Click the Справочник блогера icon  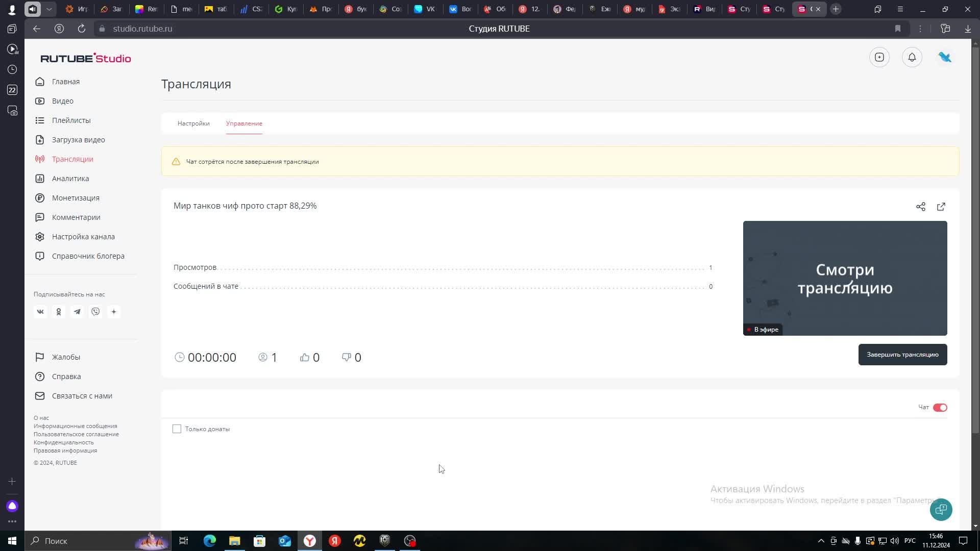pos(40,256)
